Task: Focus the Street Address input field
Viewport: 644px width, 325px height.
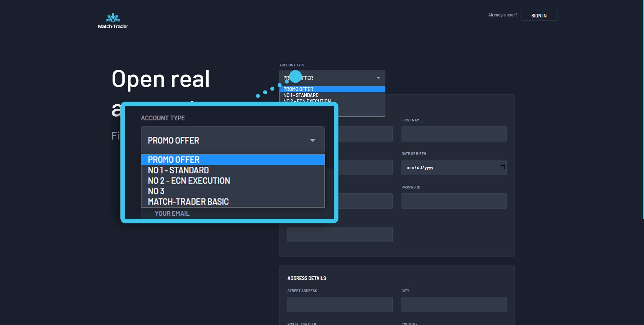Action: click(340, 305)
